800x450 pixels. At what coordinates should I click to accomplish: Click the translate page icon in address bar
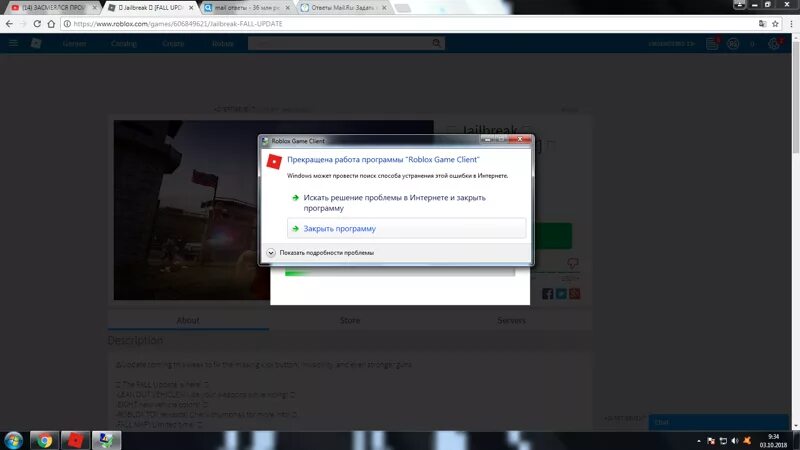point(762,23)
